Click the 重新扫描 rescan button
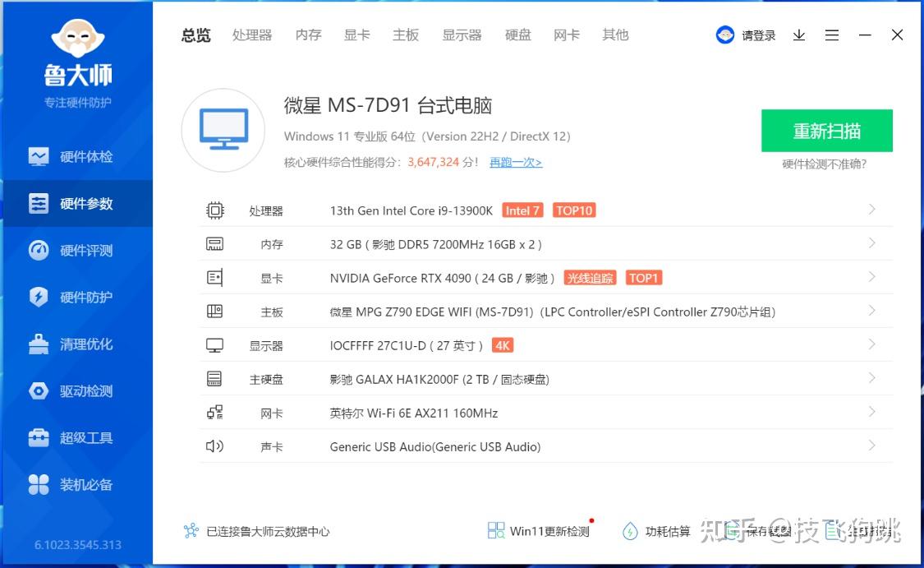Viewport: 924px width, 568px height. pyautogui.click(x=826, y=130)
